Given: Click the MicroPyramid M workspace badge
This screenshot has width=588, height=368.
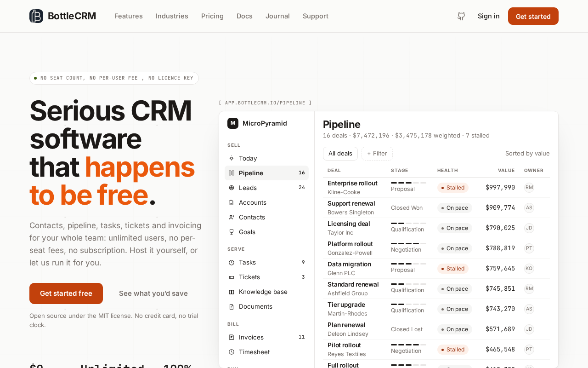Looking at the screenshot, I should click(233, 123).
